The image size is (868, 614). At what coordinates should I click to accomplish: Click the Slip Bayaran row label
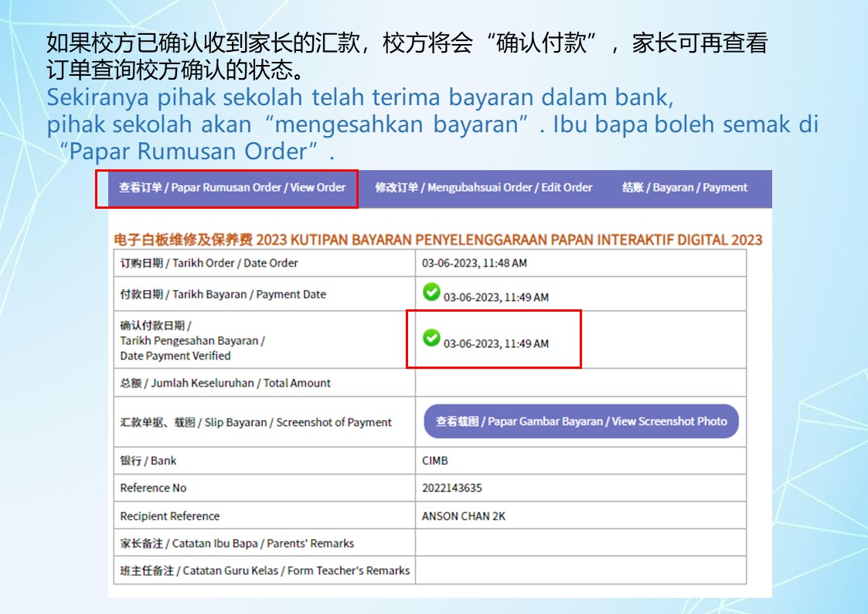[x=256, y=422]
